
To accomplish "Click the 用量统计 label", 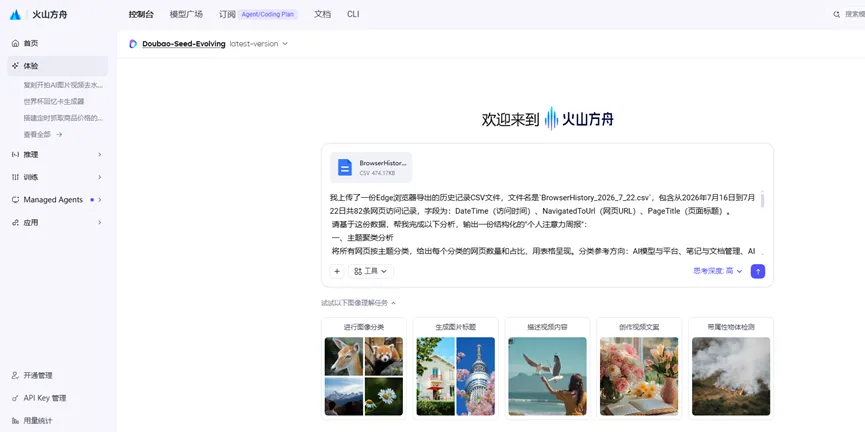I will (x=38, y=420).
